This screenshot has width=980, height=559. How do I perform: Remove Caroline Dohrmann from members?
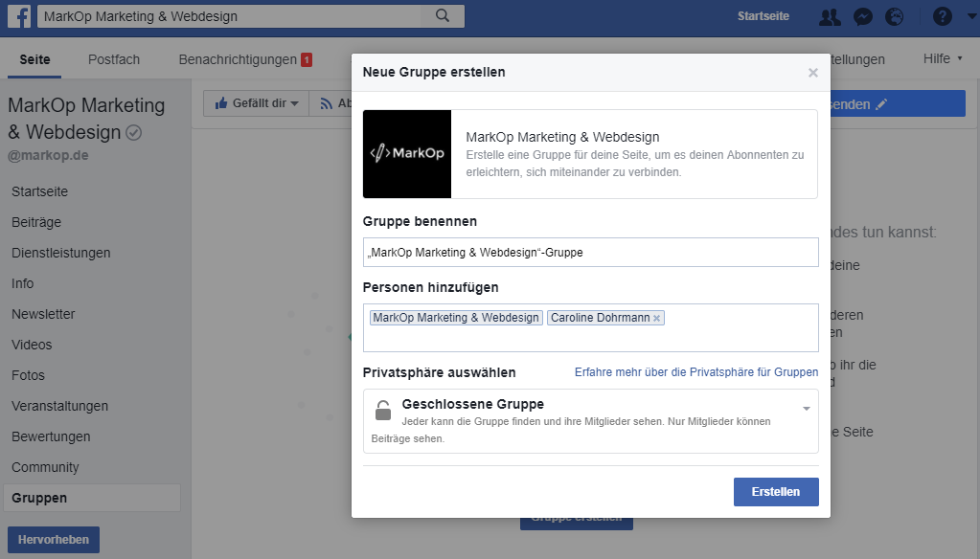click(x=656, y=318)
